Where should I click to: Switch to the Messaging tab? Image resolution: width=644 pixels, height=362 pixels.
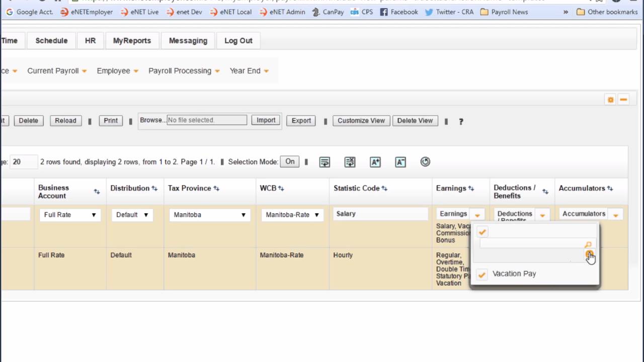coord(188,41)
